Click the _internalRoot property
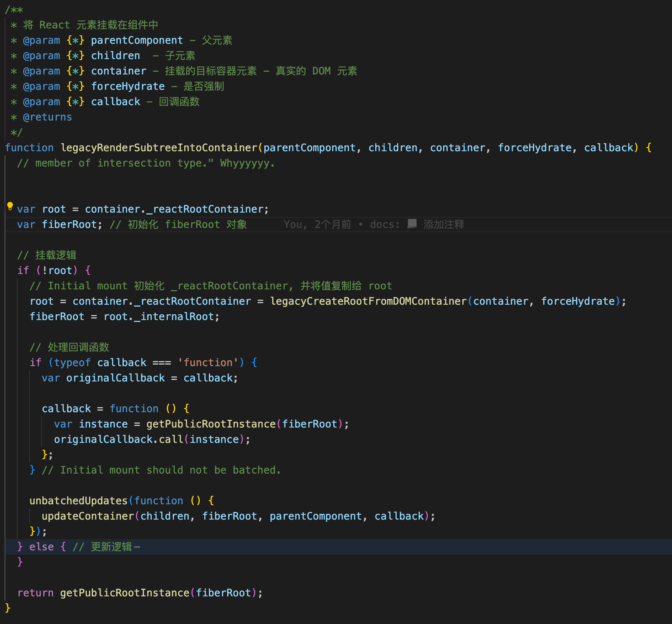This screenshot has height=624, width=672. click(x=174, y=317)
